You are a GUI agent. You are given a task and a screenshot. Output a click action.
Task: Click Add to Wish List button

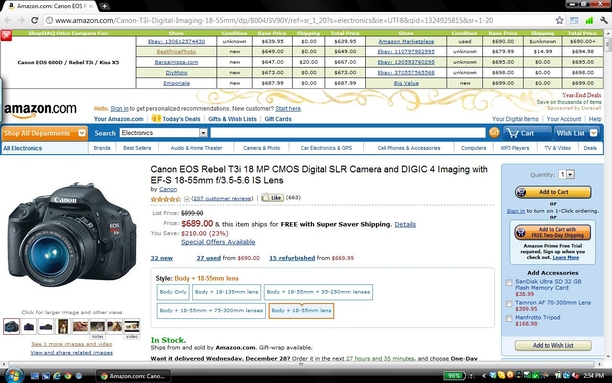(553, 346)
